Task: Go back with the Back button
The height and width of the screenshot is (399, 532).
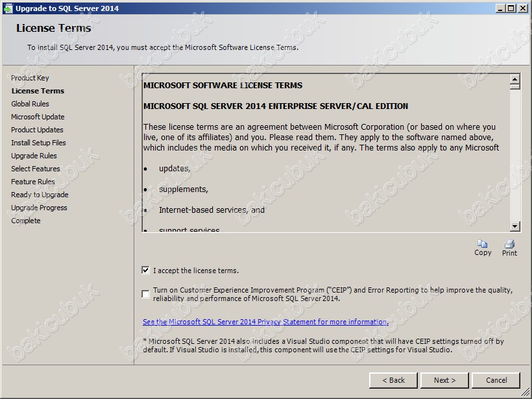Action: (x=393, y=380)
